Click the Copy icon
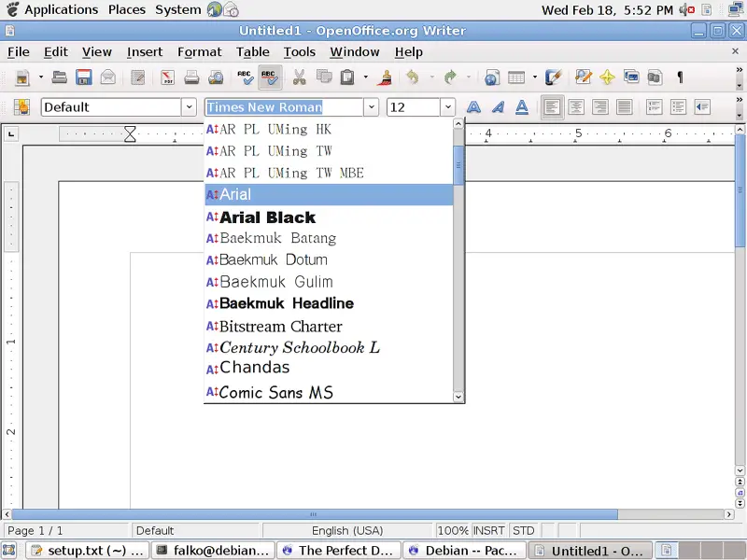Viewport: 747px width, 560px height. click(324, 77)
